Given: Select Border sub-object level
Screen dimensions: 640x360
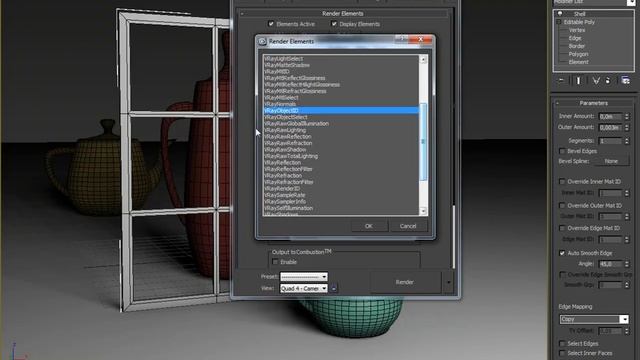Looking at the screenshot, I should tap(577, 46).
